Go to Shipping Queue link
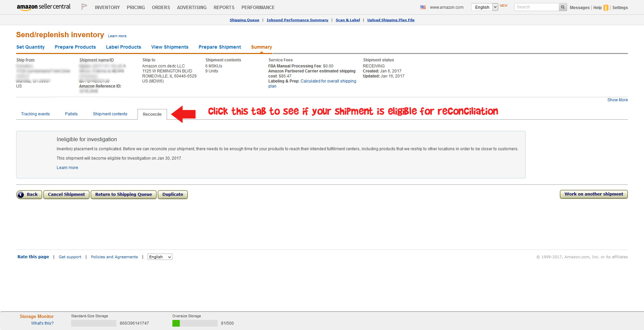Screen dimensions: 644x330 coord(245,20)
